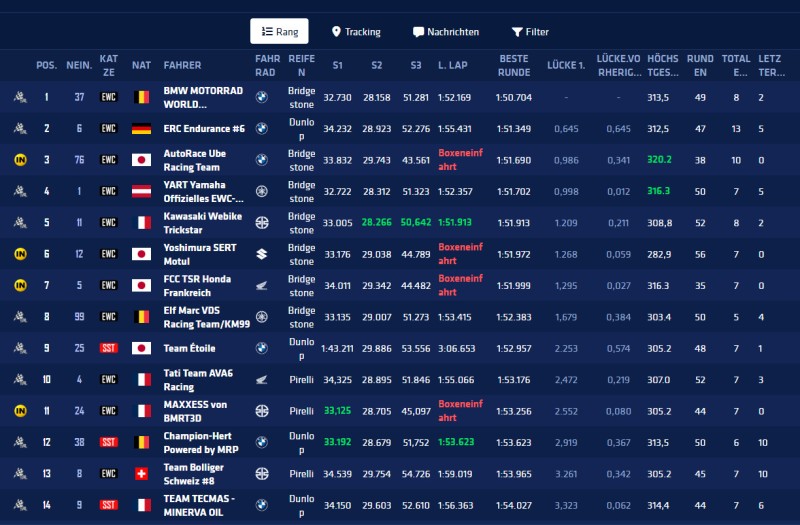Click the Yamaha logo in Elf Marc VDS row
This screenshot has width=800, height=525.
click(x=262, y=317)
